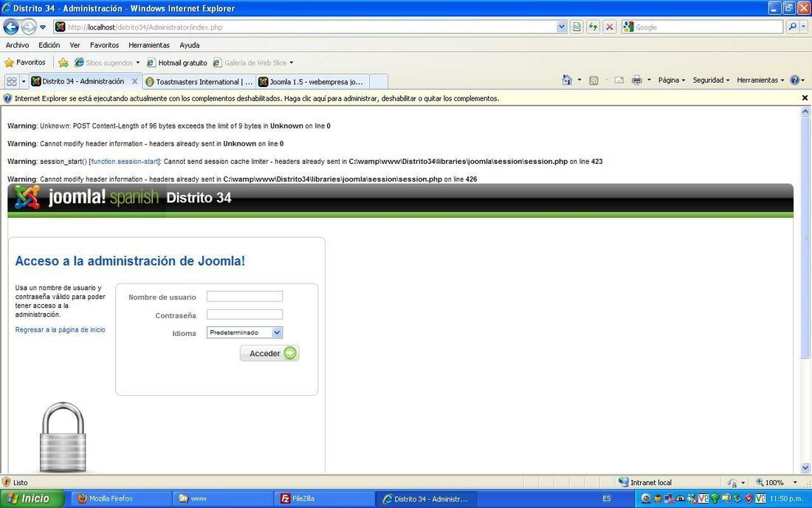Expand the address bar history dropdown
Screen dimensions: 812x508
[x=561, y=27]
